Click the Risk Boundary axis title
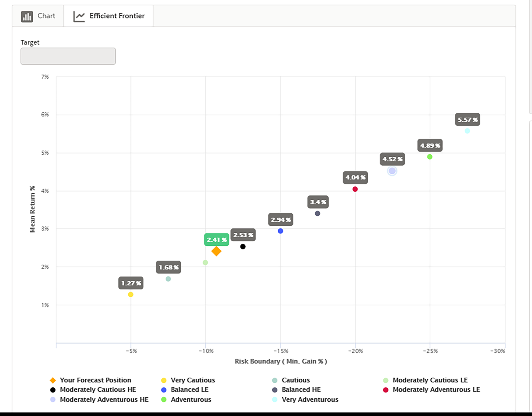The width and height of the screenshot is (532, 416). pyautogui.click(x=281, y=361)
